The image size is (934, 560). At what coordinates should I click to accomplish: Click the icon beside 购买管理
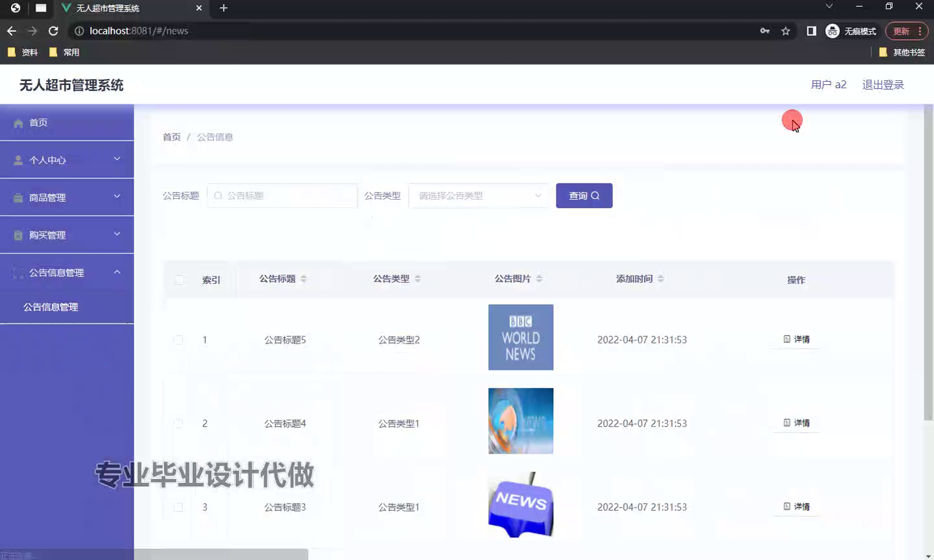[18, 235]
